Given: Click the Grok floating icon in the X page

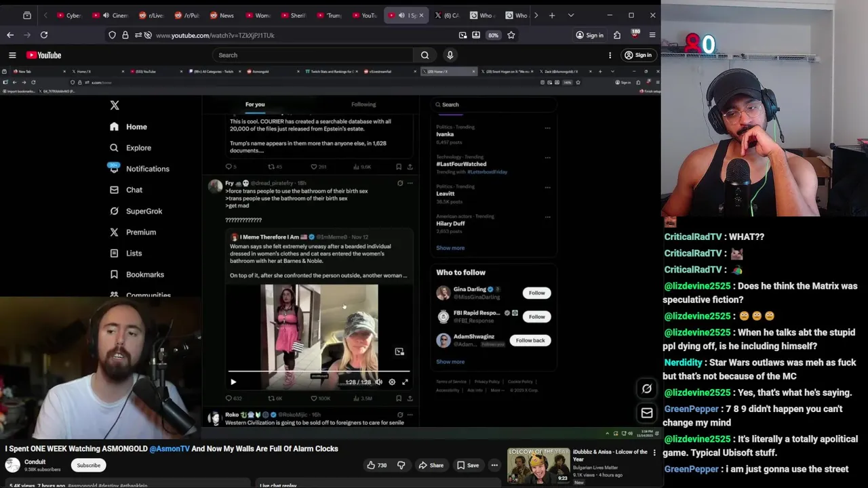Looking at the screenshot, I should (647, 388).
